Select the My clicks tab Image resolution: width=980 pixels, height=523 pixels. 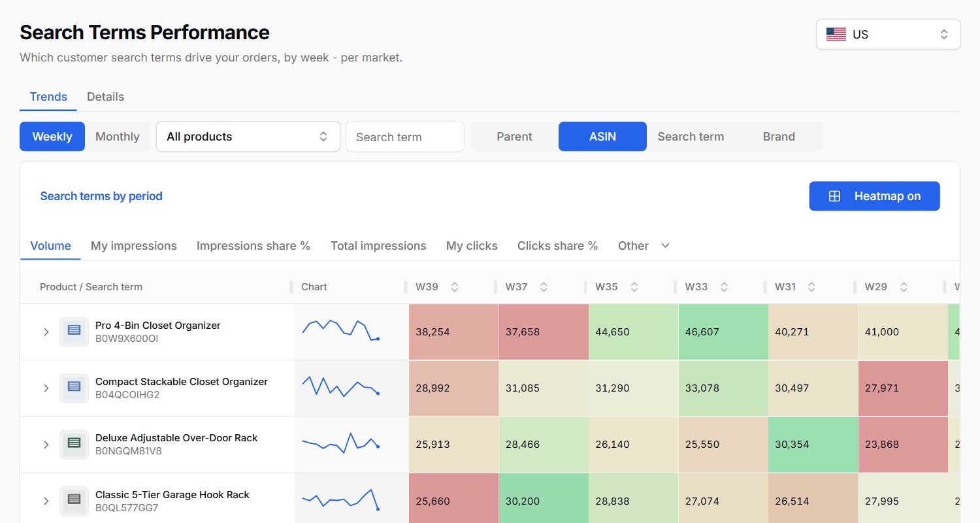click(472, 246)
